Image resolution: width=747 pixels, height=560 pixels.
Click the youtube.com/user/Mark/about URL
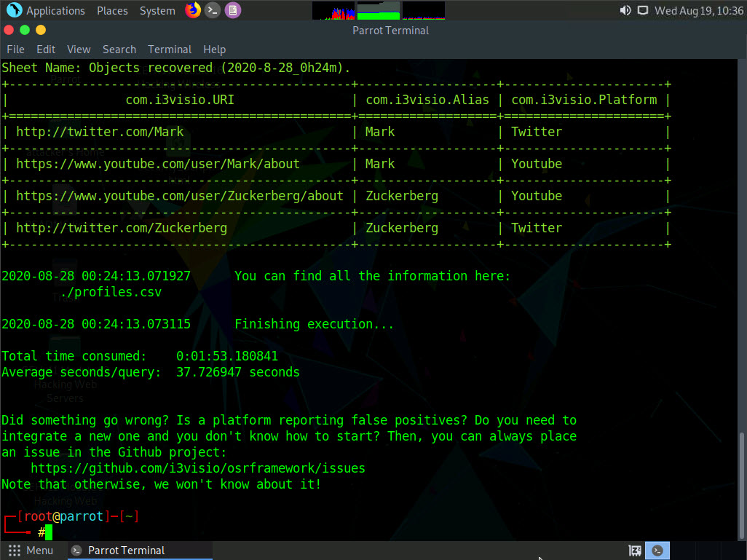click(158, 163)
